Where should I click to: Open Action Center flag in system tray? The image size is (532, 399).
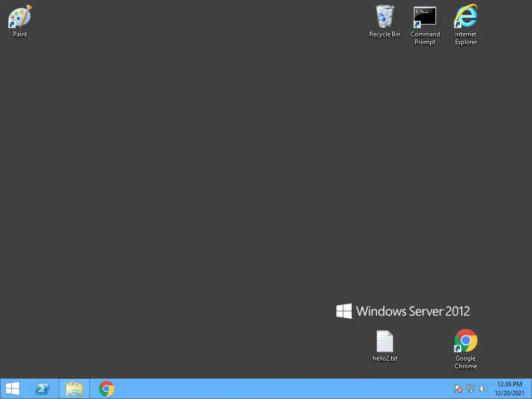coord(458,389)
